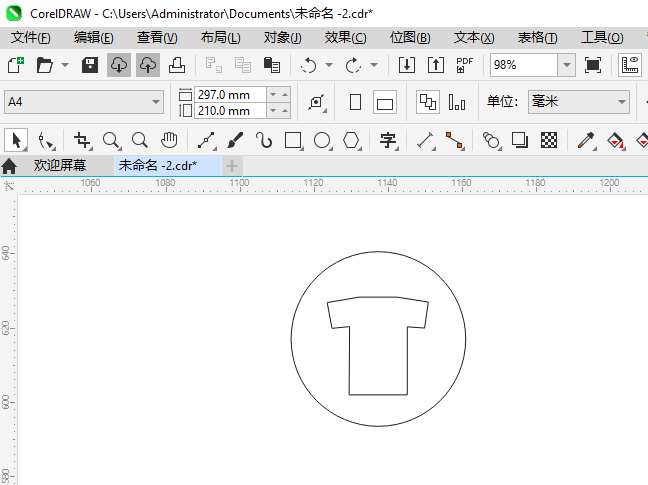Expand the zoom level dropdown arrow
Viewport: 648px width, 485px height.
(x=567, y=65)
